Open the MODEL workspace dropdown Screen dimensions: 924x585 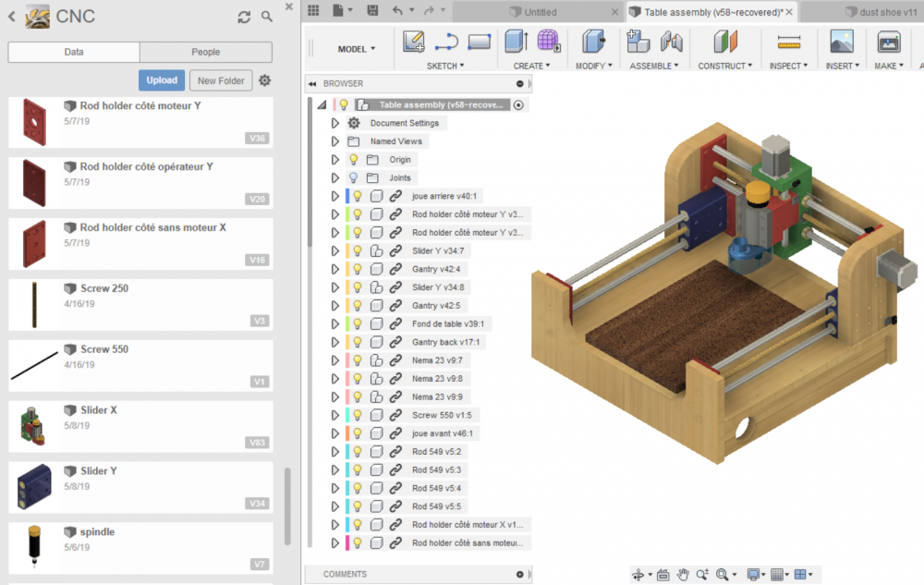click(x=357, y=49)
